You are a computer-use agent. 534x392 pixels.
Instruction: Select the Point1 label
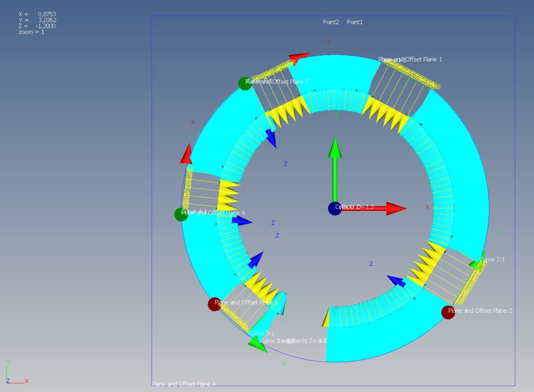[355, 22]
